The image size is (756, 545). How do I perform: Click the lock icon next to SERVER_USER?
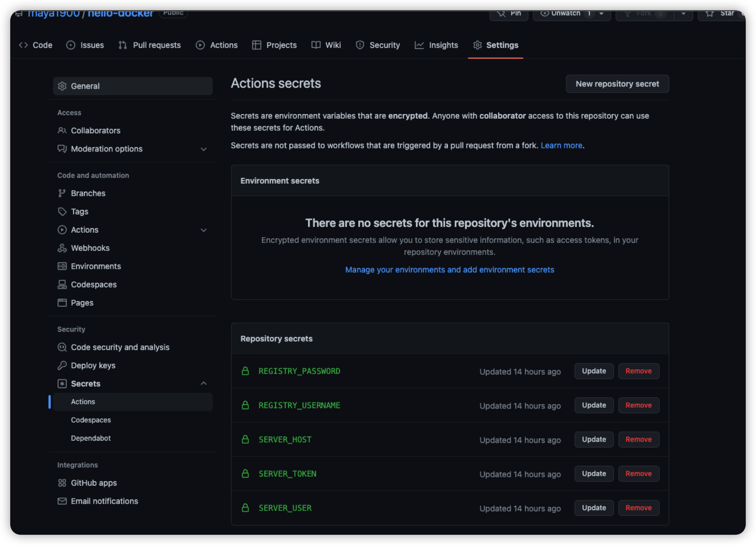point(245,508)
